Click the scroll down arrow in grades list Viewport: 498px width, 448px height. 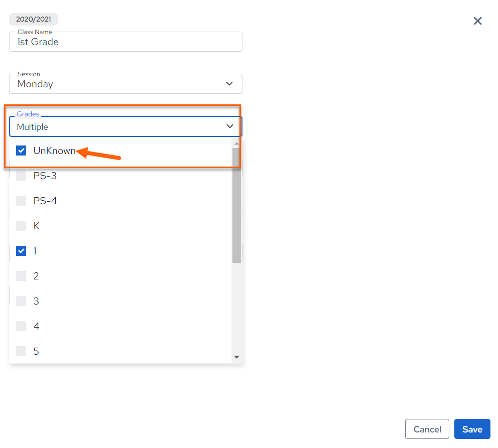pos(236,357)
